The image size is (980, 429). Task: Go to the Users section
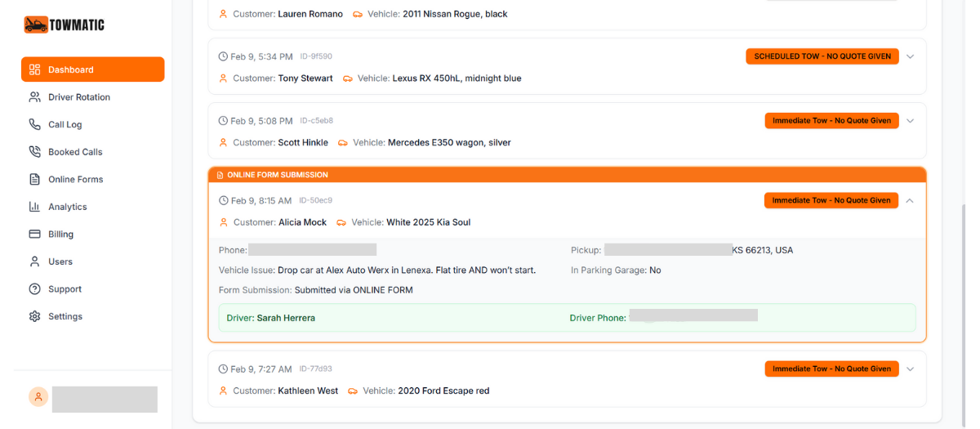[x=60, y=261]
